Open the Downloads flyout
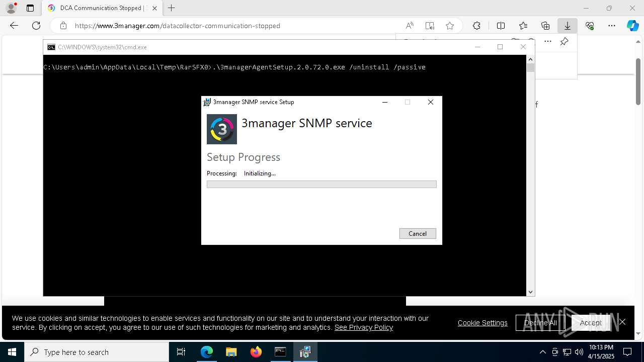This screenshot has width=644, height=362. click(x=568, y=26)
